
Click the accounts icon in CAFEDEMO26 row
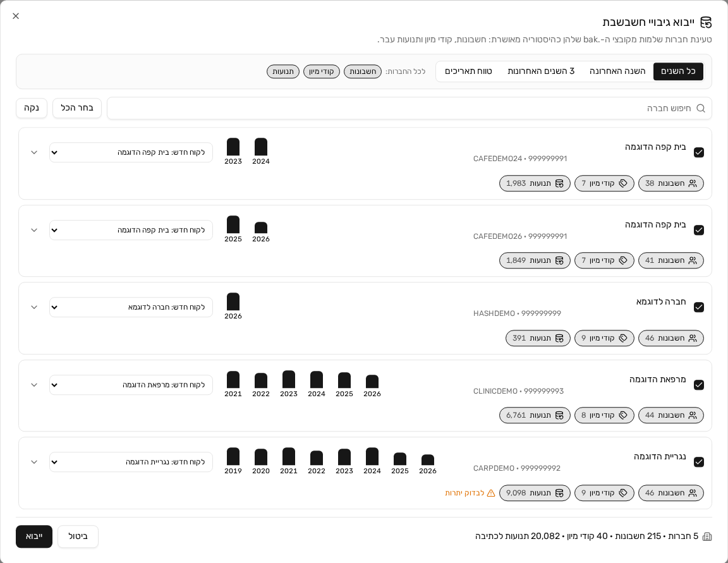click(x=692, y=260)
